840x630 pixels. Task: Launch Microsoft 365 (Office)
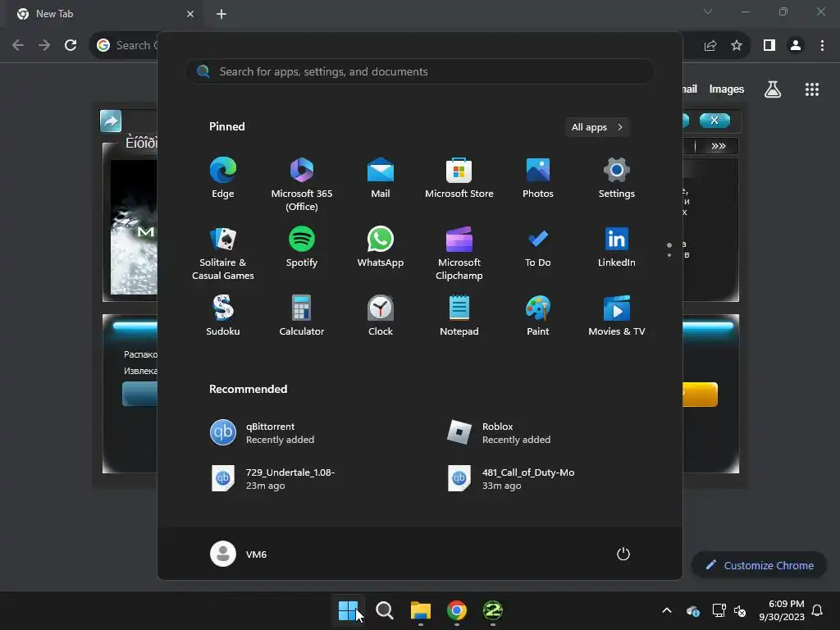point(302,184)
